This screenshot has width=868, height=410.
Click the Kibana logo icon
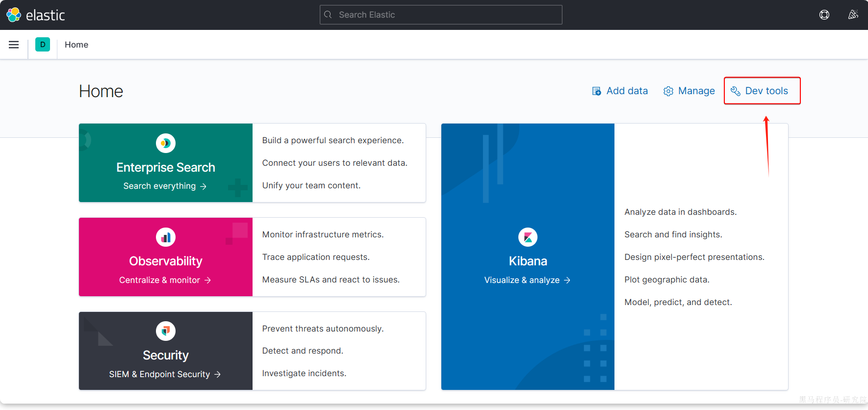pos(528,237)
